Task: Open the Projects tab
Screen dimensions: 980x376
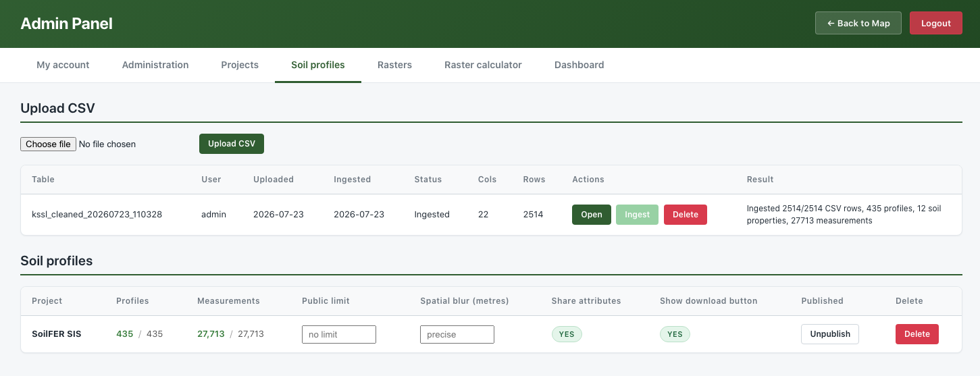Action: [240, 65]
